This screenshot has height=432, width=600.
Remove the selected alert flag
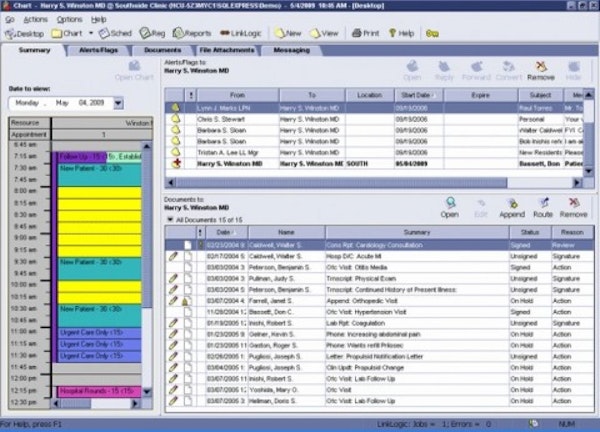pos(541,71)
